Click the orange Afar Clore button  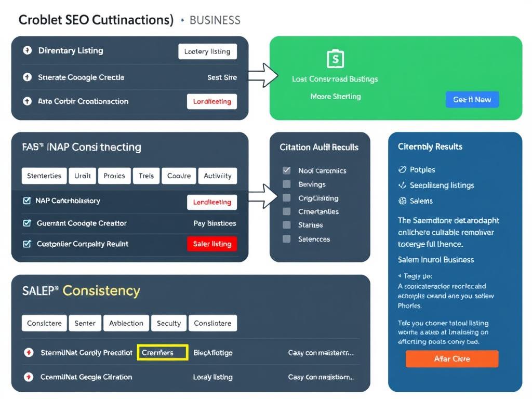(x=451, y=358)
